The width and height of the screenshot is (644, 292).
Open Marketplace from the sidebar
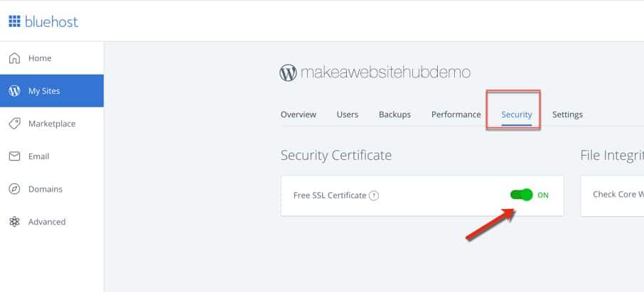pos(52,124)
